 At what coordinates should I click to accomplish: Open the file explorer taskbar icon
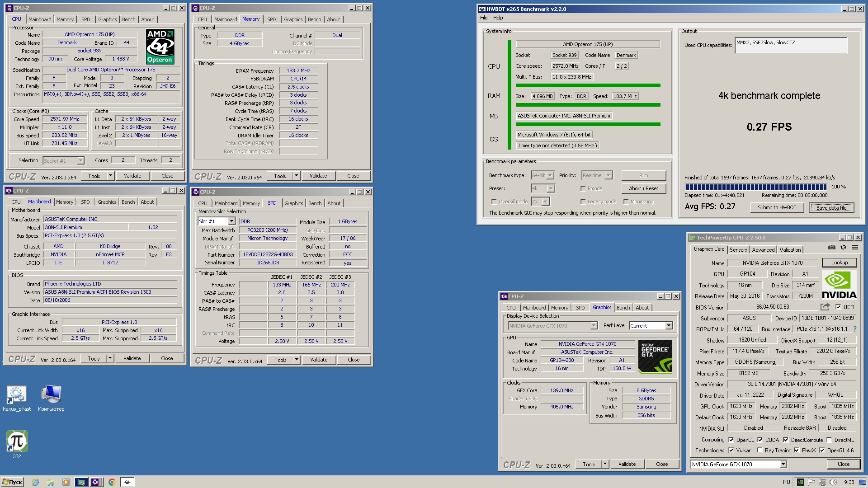coord(51,482)
